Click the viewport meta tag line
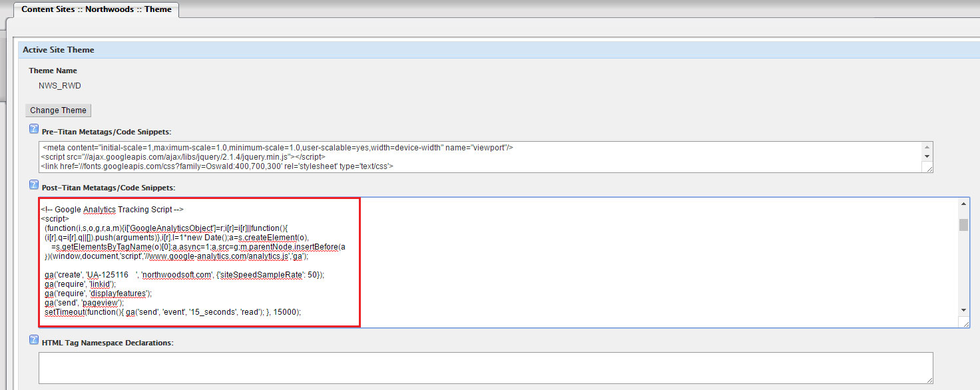Image resolution: width=980 pixels, height=390 pixels. 278,147
